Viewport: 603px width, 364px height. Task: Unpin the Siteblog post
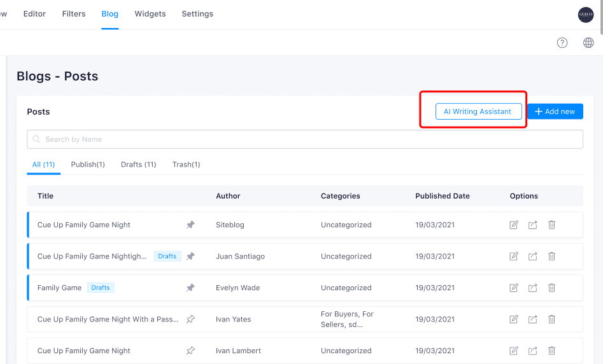tap(190, 225)
